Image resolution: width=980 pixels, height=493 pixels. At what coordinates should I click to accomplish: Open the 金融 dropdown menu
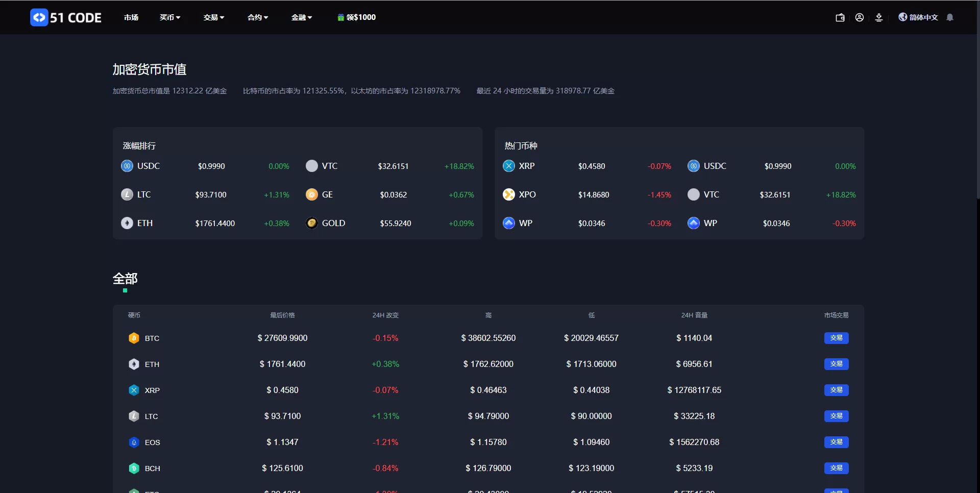click(x=301, y=17)
